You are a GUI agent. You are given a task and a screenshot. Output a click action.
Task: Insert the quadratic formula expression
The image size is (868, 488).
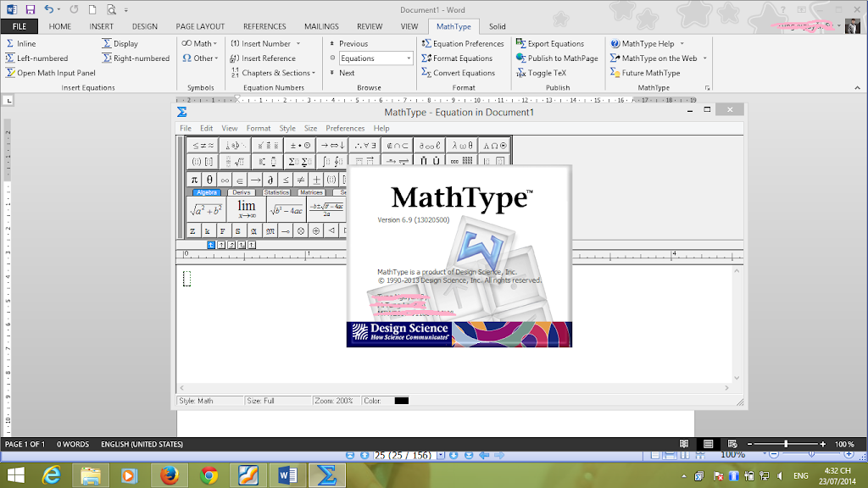(326, 210)
